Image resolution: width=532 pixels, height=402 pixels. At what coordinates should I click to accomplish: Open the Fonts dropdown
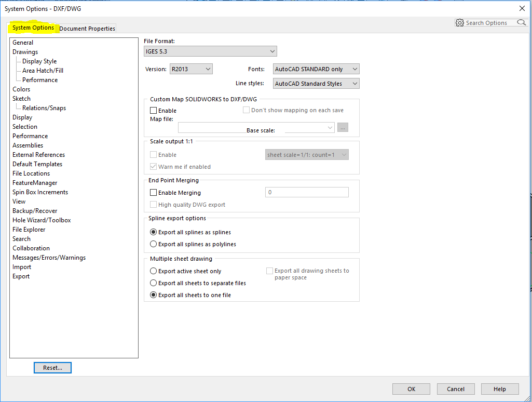click(x=316, y=69)
